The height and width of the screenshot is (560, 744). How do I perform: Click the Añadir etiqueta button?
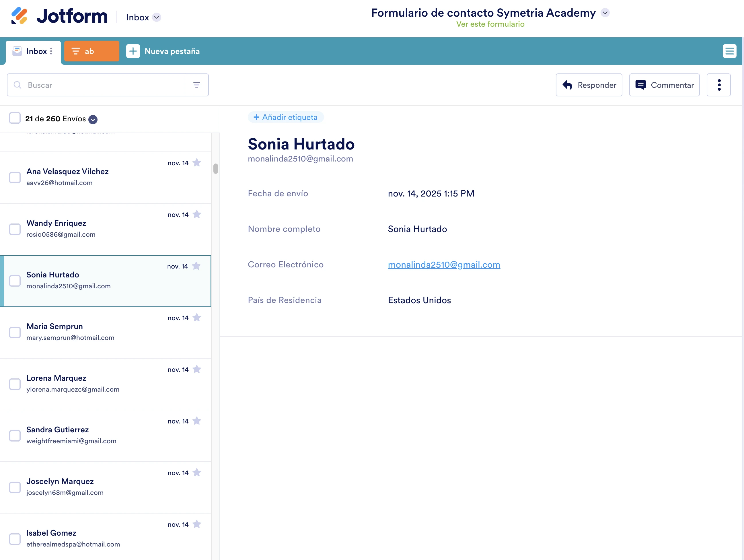[x=286, y=117]
